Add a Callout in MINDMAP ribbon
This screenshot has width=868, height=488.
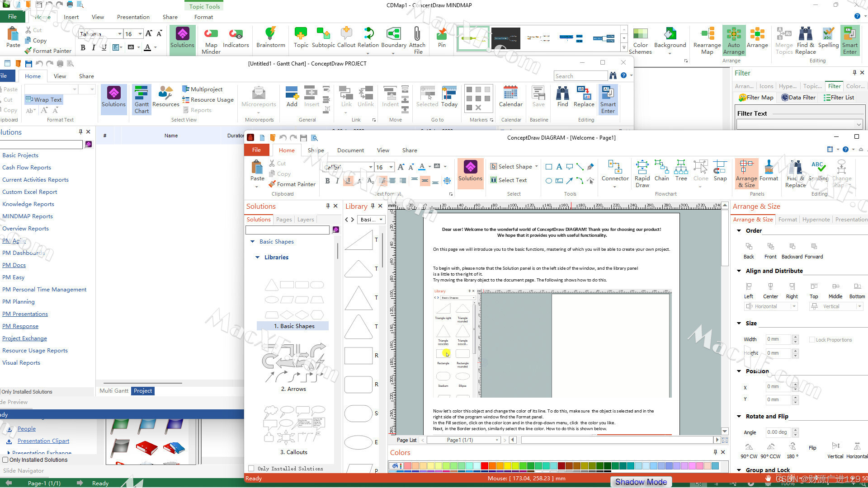[346, 37]
